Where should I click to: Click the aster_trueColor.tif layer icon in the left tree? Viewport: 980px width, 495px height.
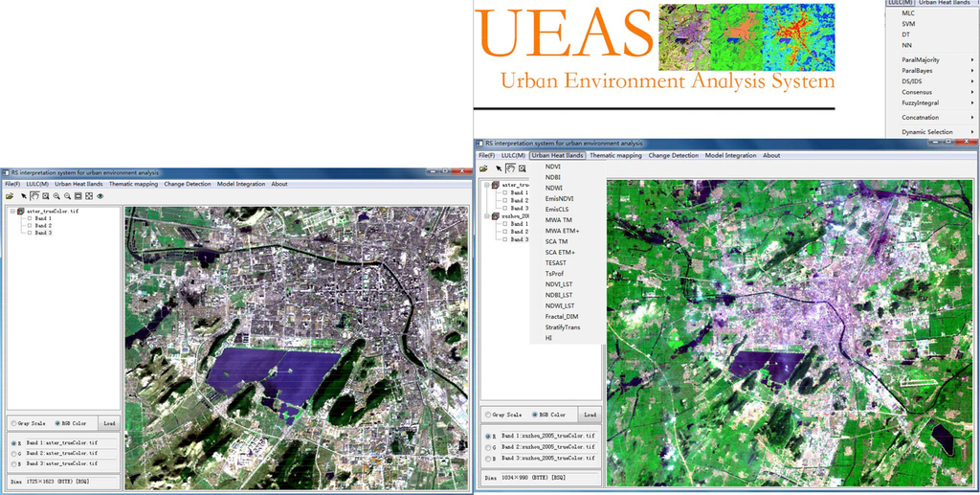(x=20, y=211)
